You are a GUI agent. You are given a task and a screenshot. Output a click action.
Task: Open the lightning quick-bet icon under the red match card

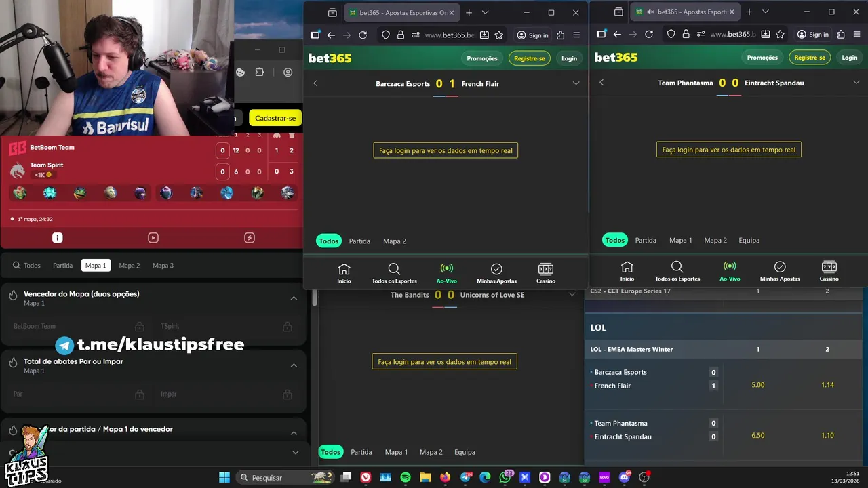tap(250, 238)
